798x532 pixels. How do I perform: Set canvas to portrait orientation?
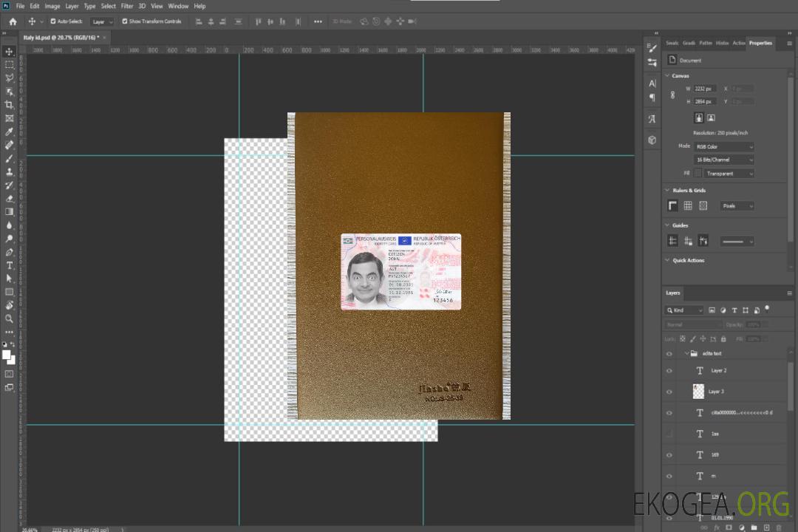(x=699, y=118)
